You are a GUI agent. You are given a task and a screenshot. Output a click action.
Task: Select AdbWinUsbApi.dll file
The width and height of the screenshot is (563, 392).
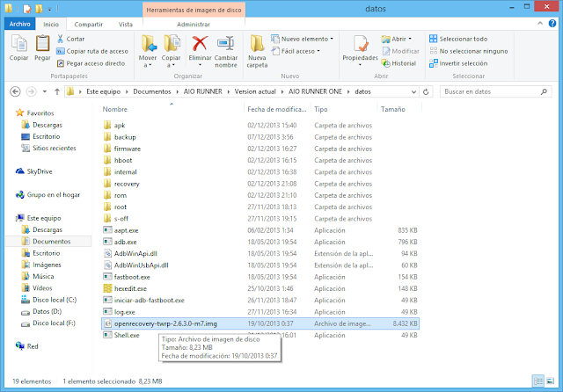135,265
